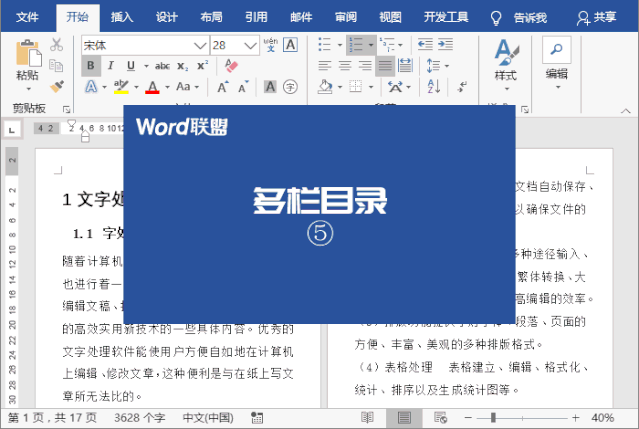Toggle justify alignment
The image size is (639, 429).
click(x=385, y=66)
